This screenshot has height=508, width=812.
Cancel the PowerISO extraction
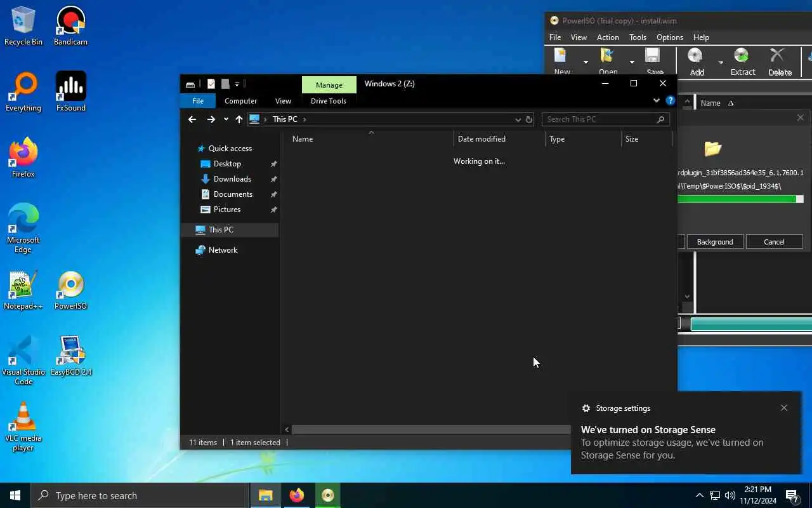click(774, 242)
